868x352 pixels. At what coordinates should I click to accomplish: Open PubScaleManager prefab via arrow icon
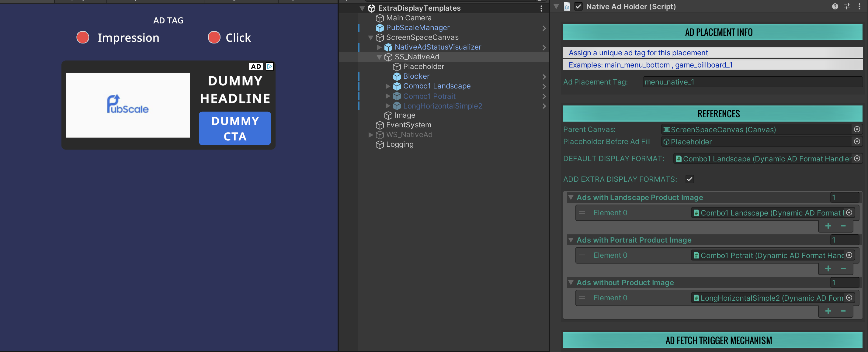pyautogui.click(x=544, y=28)
